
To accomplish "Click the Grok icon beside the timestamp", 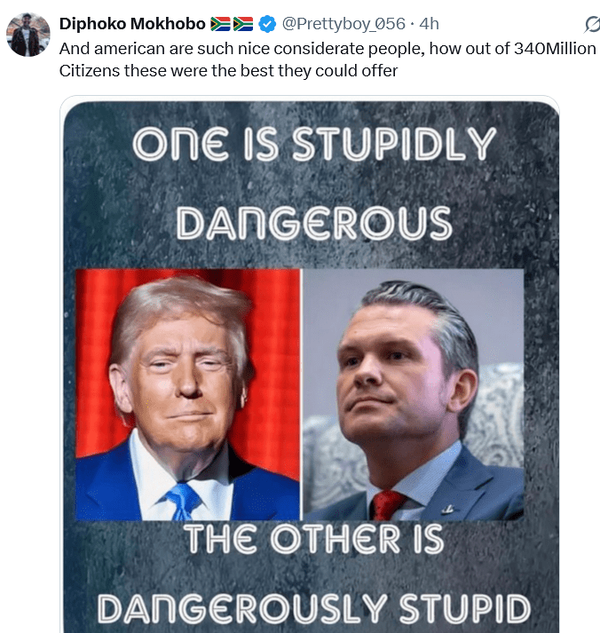I will (x=592, y=24).
